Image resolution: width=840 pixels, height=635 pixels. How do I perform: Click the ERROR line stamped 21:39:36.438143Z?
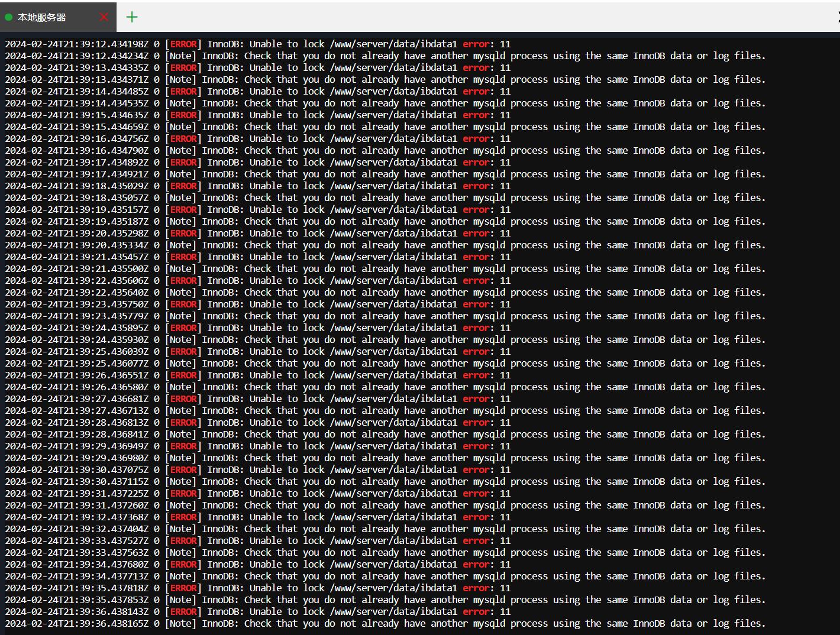pyautogui.click(x=258, y=611)
